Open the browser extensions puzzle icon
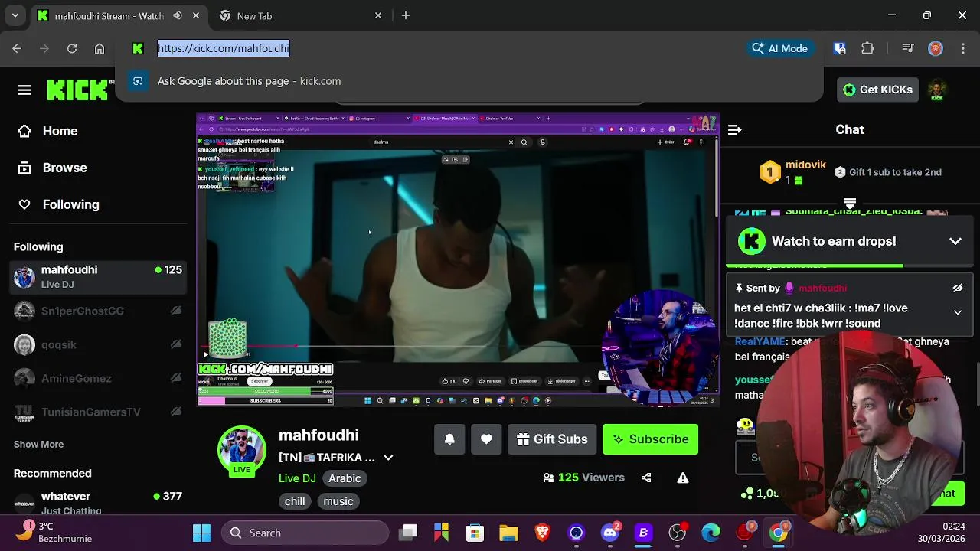This screenshot has width=980, height=551. [867, 48]
